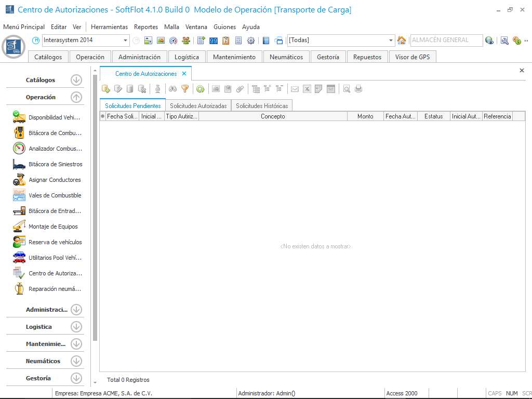This screenshot has width=532, height=399.
Task: Open the Herramientas menu
Action: click(x=109, y=27)
